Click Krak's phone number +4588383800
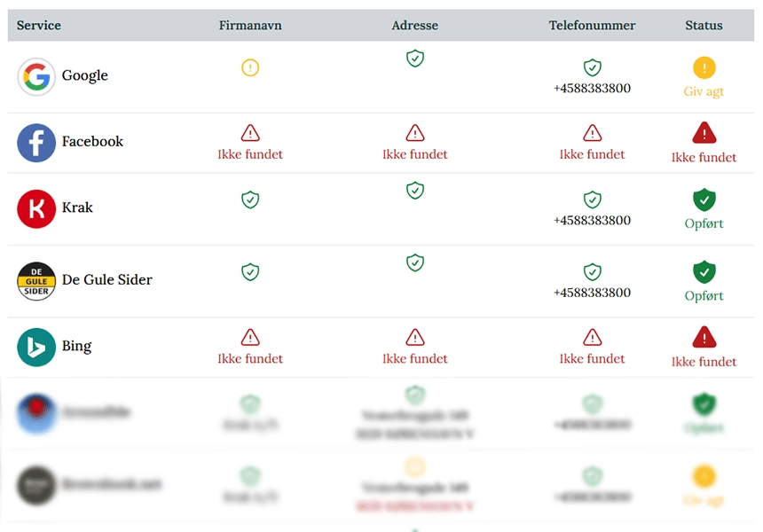 (592, 221)
